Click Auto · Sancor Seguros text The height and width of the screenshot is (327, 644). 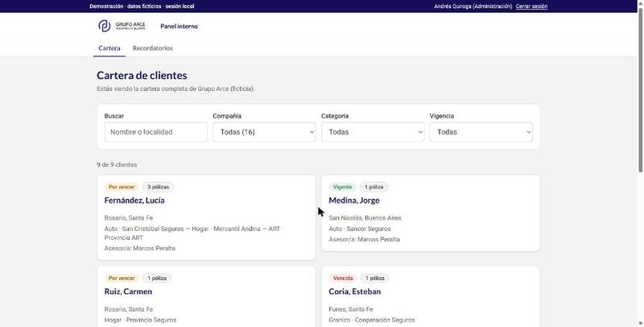pyautogui.click(x=360, y=229)
